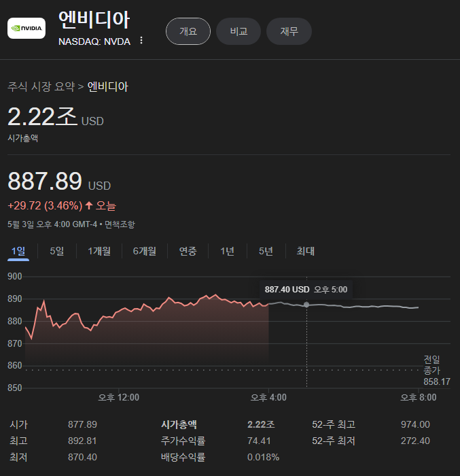This screenshot has height=476, width=460.
Task: Click the 850 y-axis label
Action: point(14,388)
